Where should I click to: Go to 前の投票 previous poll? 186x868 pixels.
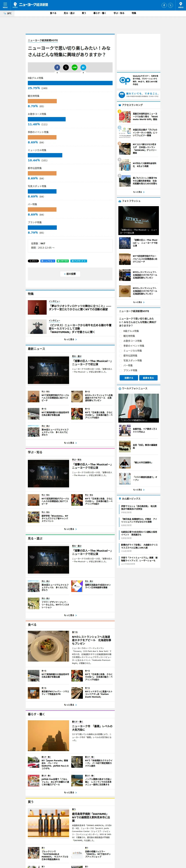tap(70, 274)
